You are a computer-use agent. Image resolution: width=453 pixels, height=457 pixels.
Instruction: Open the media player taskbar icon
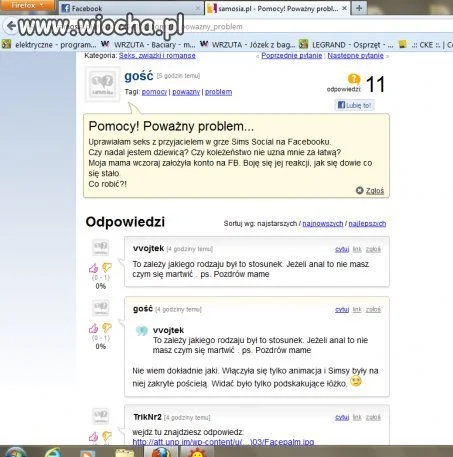pyautogui.click(x=88, y=453)
